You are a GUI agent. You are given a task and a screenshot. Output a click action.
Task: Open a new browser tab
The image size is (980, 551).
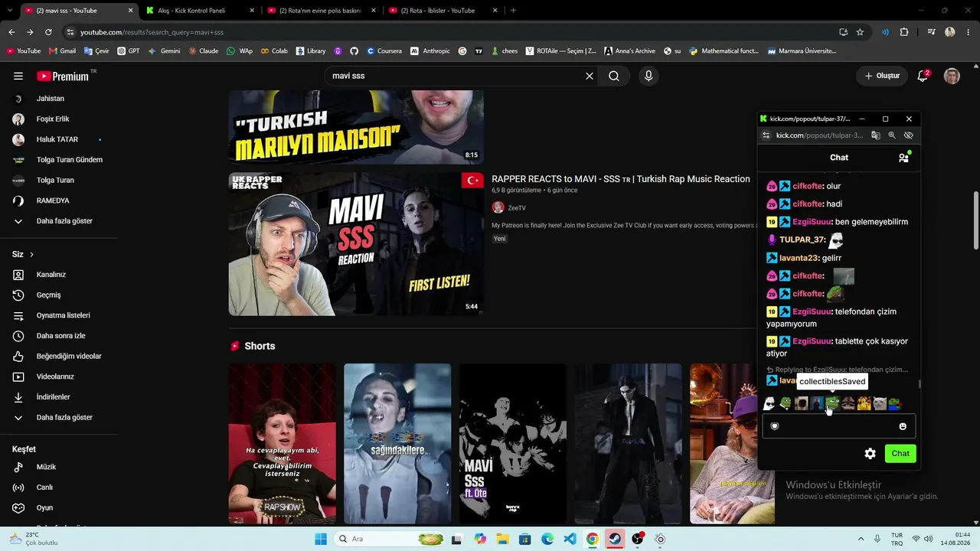[513, 11]
